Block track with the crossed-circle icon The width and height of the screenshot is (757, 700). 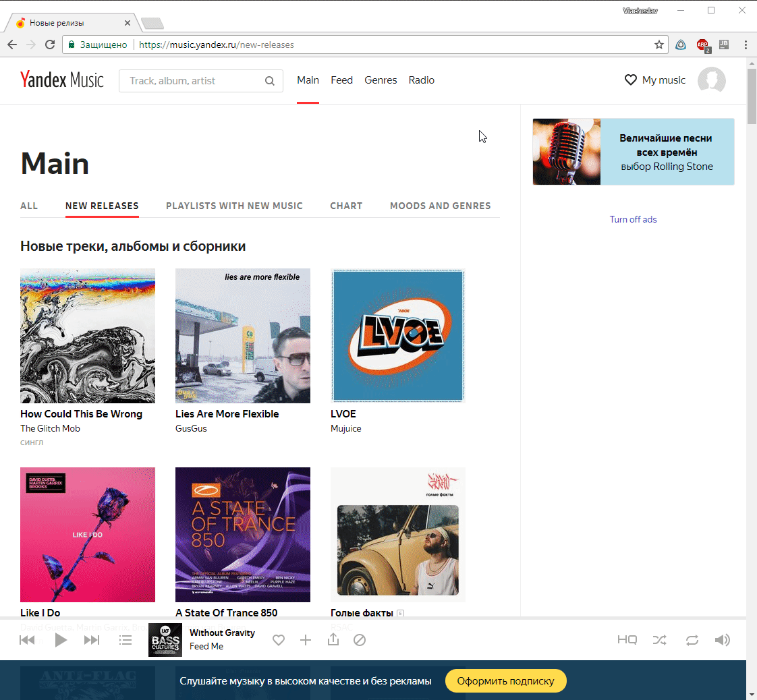[360, 640]
